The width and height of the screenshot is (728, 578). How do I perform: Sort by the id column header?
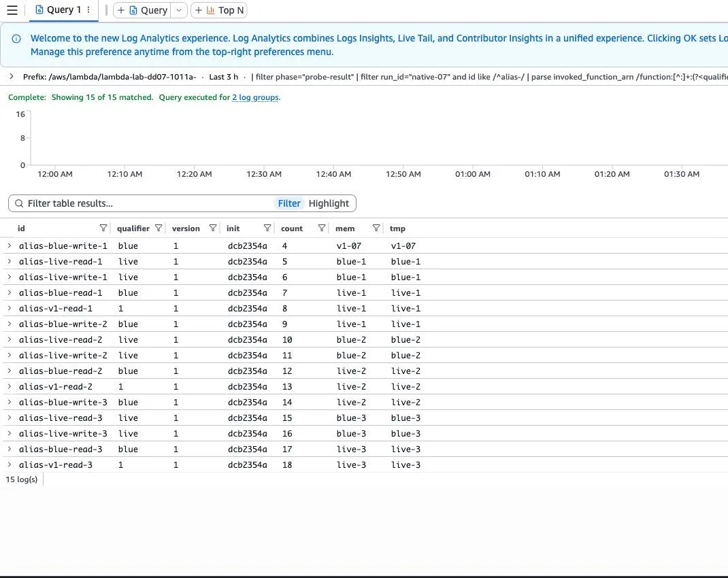tap(21, 228)
